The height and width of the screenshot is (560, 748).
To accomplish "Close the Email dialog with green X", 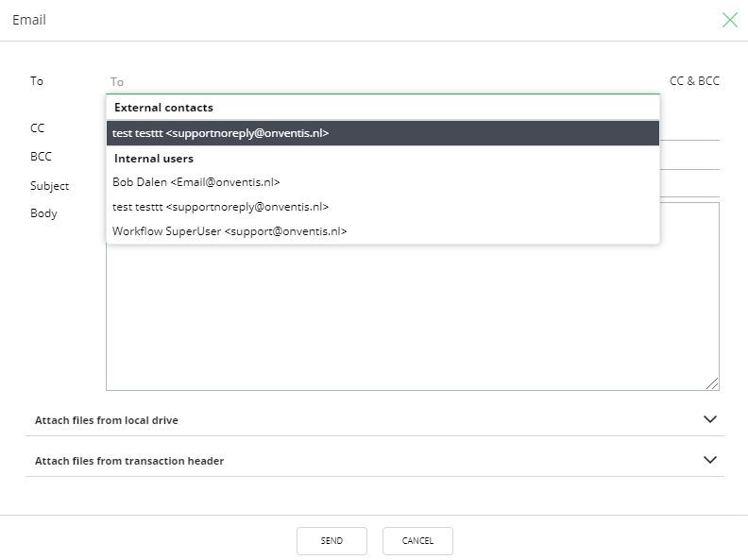I will (x=729, y=20).
